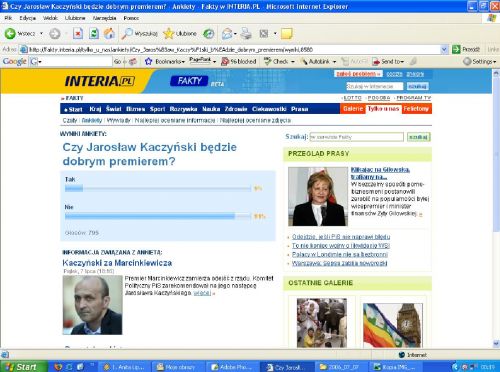Switch to the Adobe Photoshop taskbar button

point(233,367)
